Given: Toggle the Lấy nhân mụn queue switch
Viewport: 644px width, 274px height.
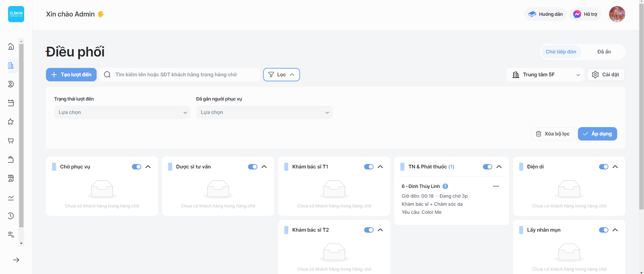Looking at the screenshot, I should click(x=603, y=230).
